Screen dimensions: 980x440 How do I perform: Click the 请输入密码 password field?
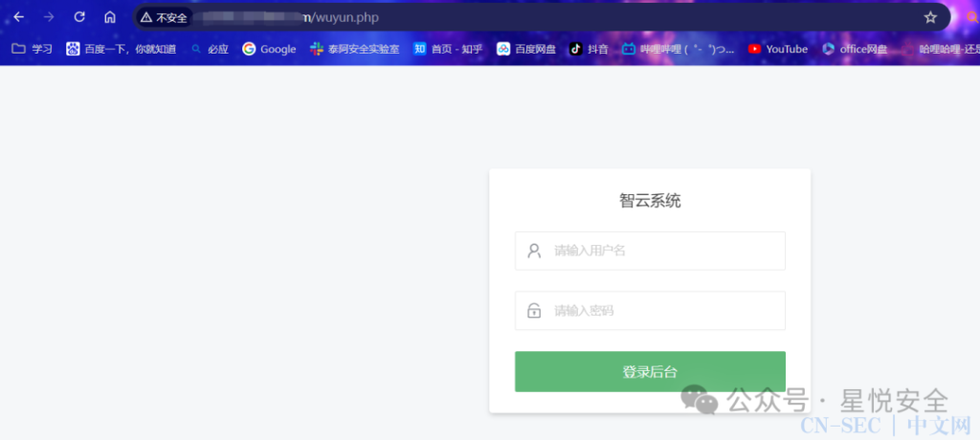point(650,310)
